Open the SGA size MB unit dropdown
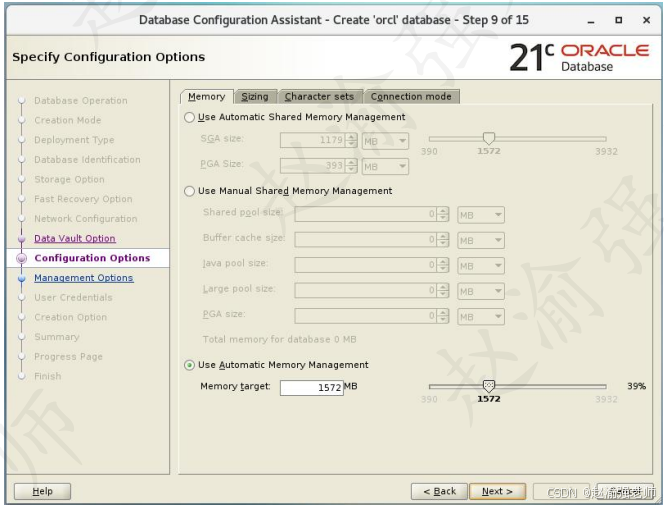Image resolution: width=664 pixels, height=507 pixels. click(385, 141)
